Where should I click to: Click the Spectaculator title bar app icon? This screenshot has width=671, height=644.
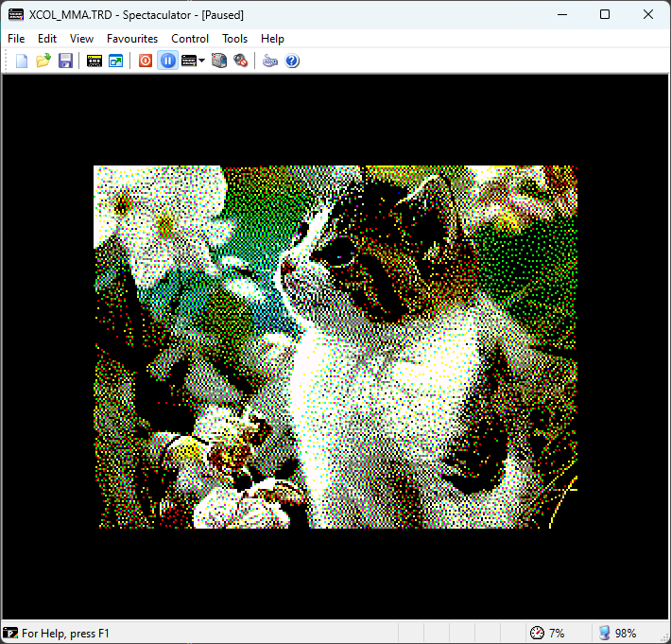16,14
